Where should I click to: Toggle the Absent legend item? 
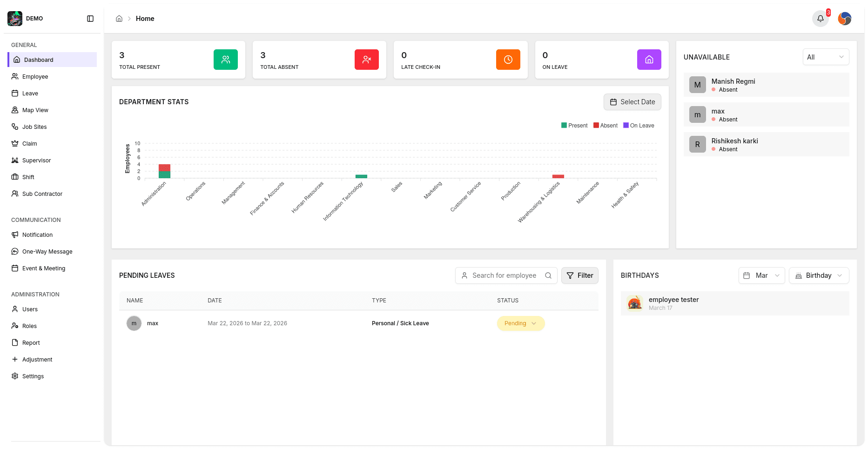pyautogui.click(x=605, y=125)
